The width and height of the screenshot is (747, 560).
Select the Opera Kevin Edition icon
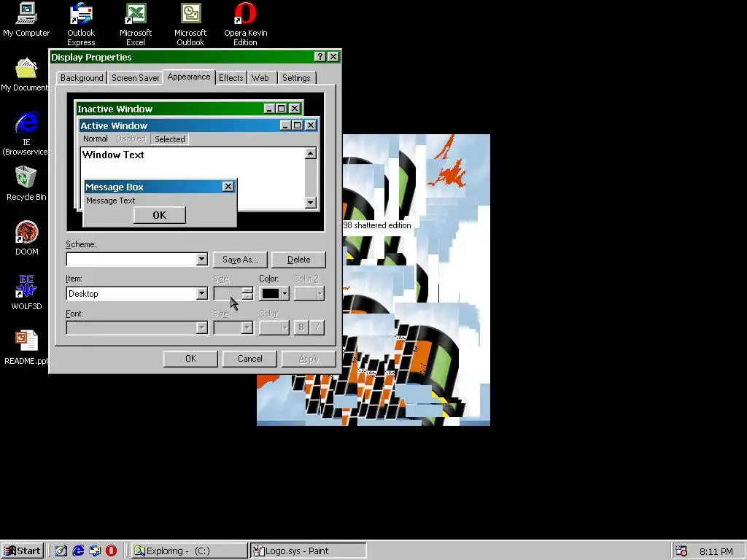coord(245,24)
